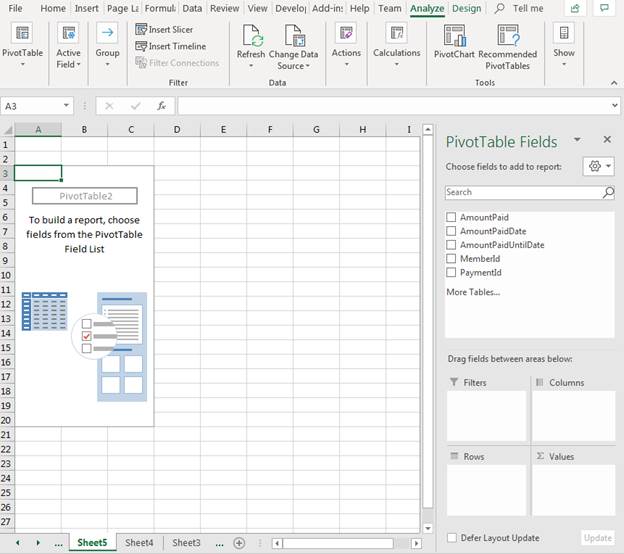Viewport: 624px width, 554px height.
Task: Click the Confirm entry checkmark in the formula bar
Action: (136, 106)
